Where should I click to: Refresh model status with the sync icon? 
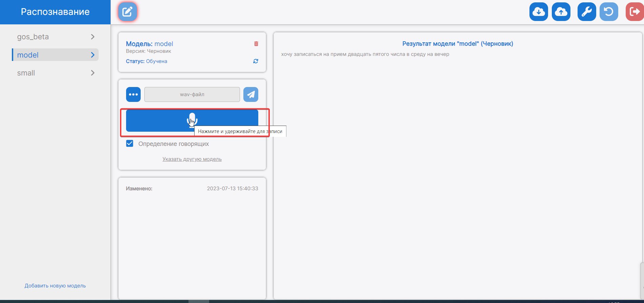pos(256,61)
